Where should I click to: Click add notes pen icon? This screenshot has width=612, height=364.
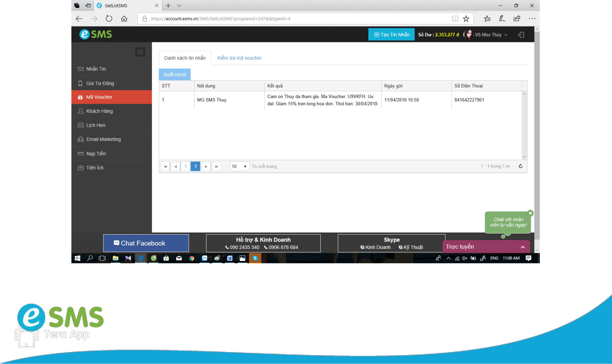(502, 19)
